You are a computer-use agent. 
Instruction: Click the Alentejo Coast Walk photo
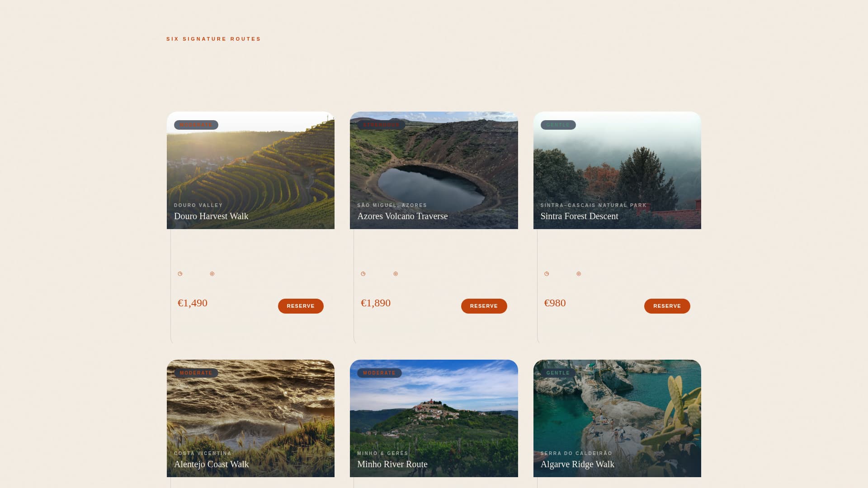[250, 418]
